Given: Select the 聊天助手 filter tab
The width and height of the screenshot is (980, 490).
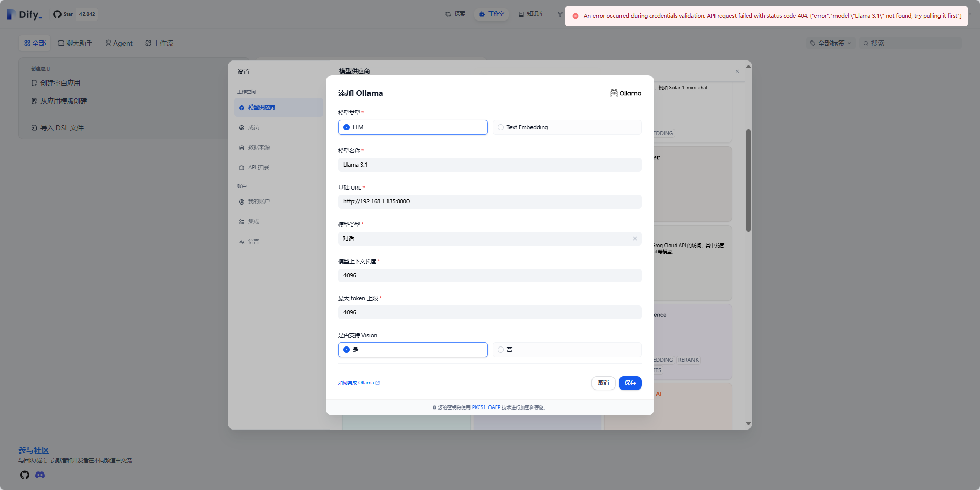Looking at the screenshot, I should point(75,43).
